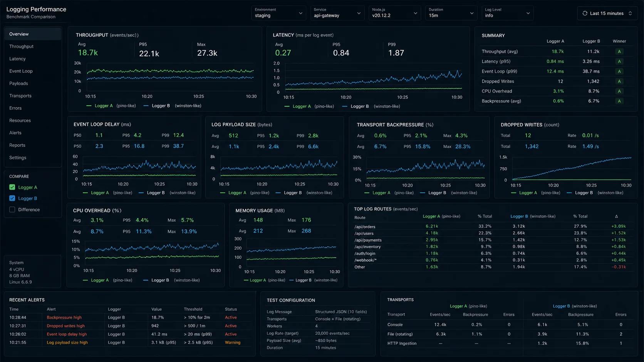This screenshot has height=362, width=644.
Task: Click the Throughput Avg 18.7k value
Action: [x=88, y=53]
